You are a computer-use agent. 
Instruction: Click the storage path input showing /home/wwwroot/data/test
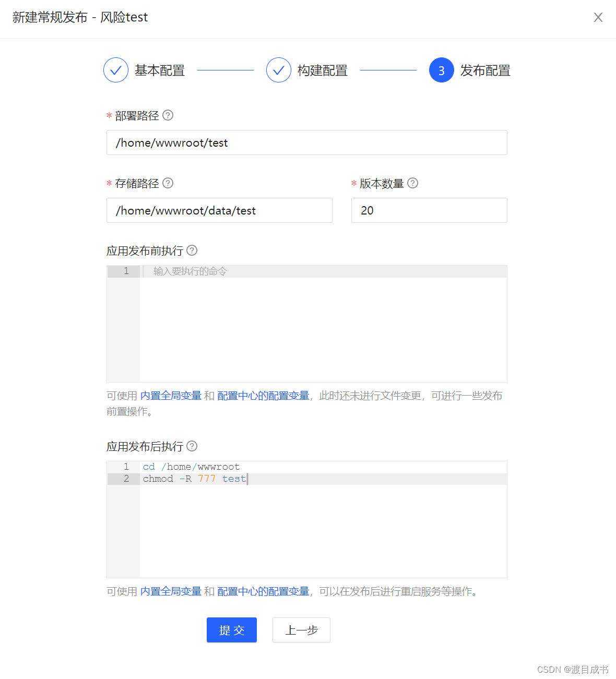click(x=219, y=210)
